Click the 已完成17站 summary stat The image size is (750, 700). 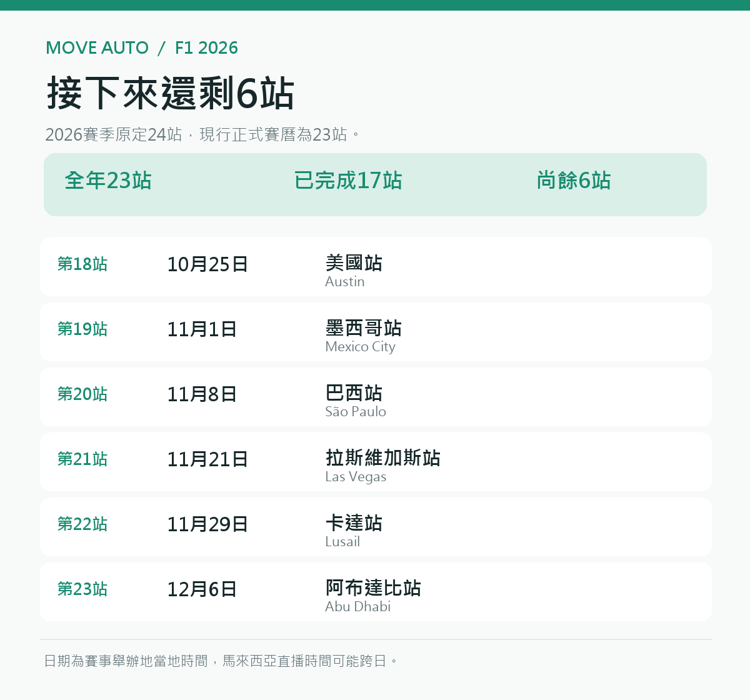coord(348,181)
